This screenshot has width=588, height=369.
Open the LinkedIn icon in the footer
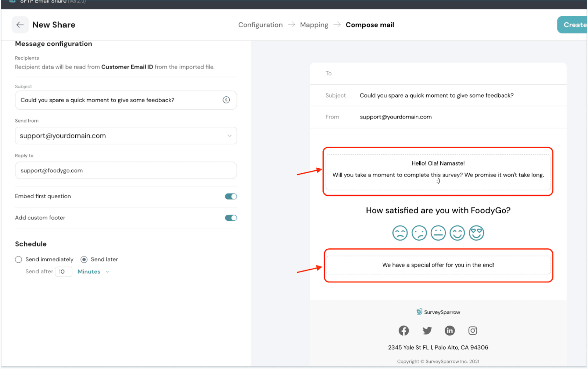click(449, 330)
